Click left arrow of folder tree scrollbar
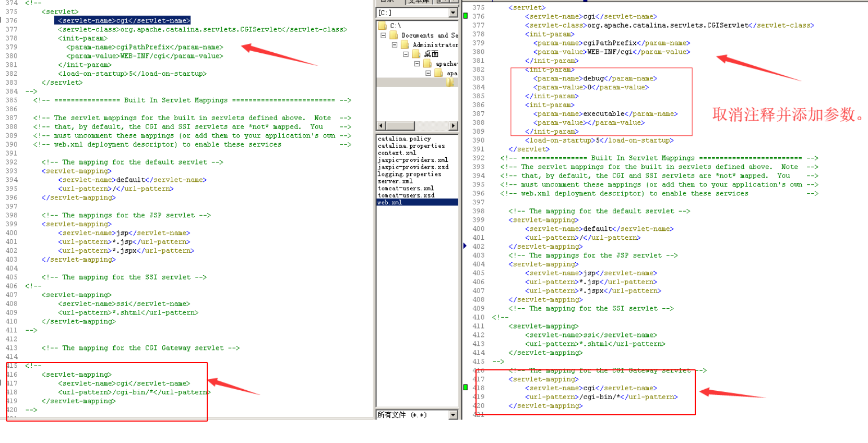The width and height of the screenshot is (868, 443). point(381,126)
